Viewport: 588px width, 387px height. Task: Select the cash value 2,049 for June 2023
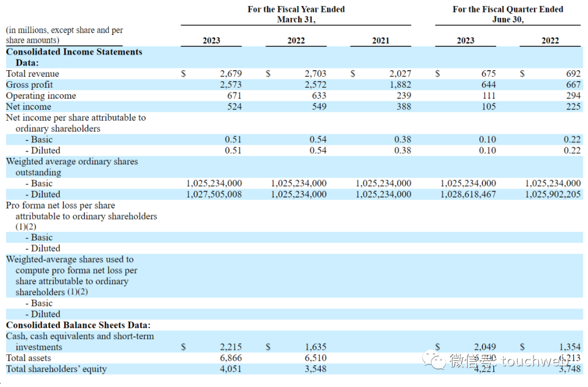485,347
